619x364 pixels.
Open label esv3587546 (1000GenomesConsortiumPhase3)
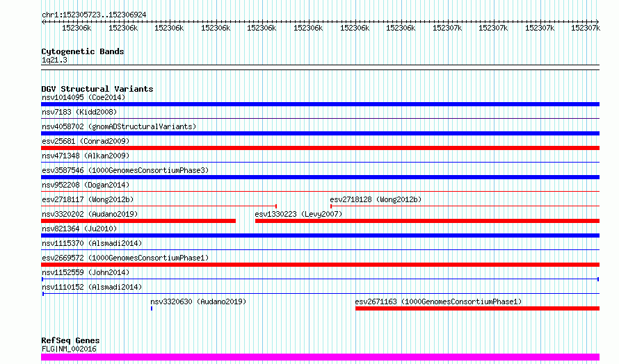(x=125, y=170)
